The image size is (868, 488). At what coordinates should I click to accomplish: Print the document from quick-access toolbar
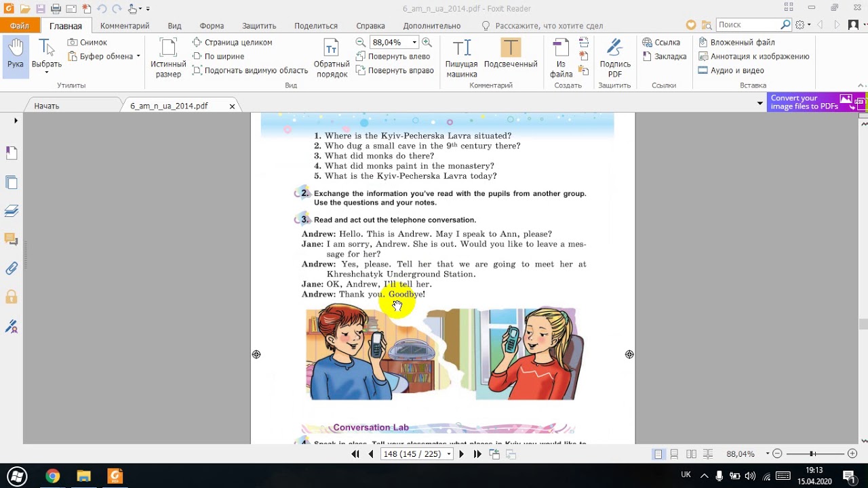click(56, 9)
